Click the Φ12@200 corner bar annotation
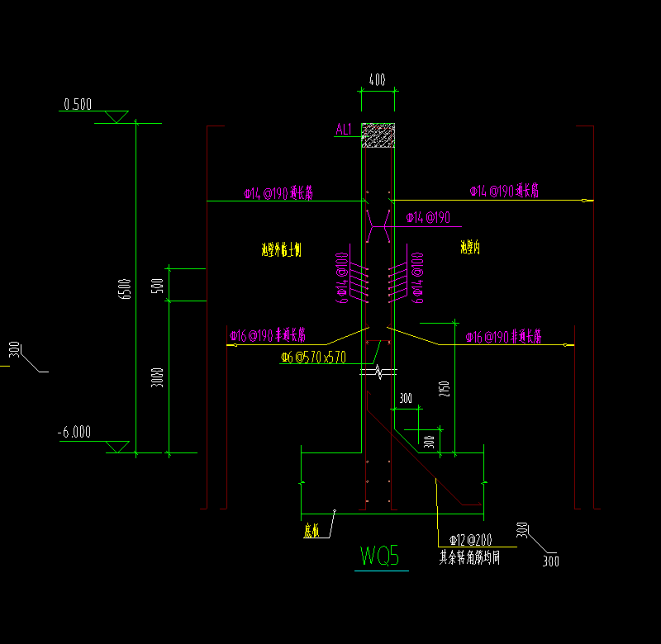The height and width of the screenshot is (644, 661). pyautogui.click(x=471, y=540)
